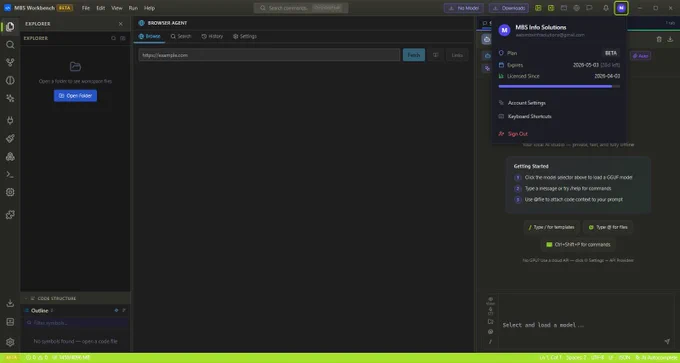Click the Ln 1, Col 1 status bar item

pyautogui.click(x=550, y=358)
